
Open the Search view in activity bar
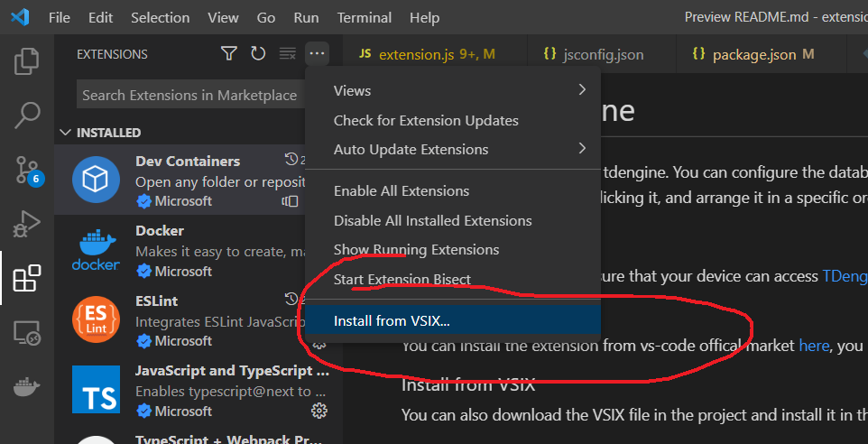point(26,116)
